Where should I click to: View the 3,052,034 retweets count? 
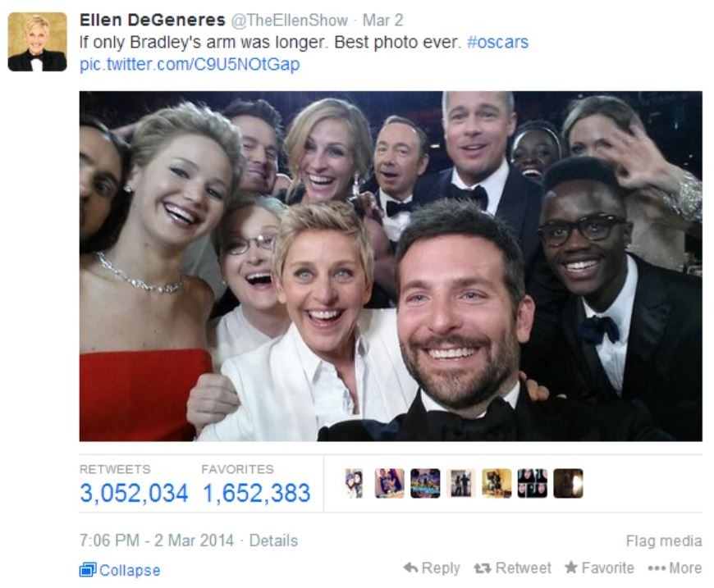[134, 493]
